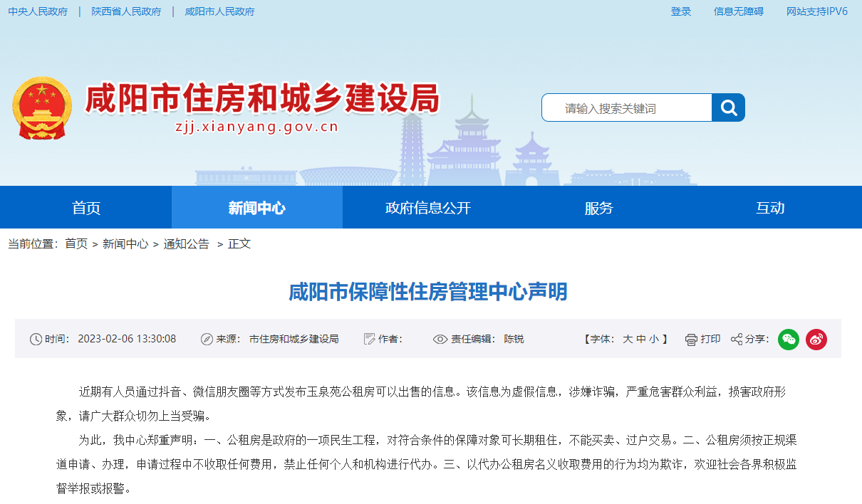862x504 pixels.
Task: Set font size to 小
Action: [654, 339]
